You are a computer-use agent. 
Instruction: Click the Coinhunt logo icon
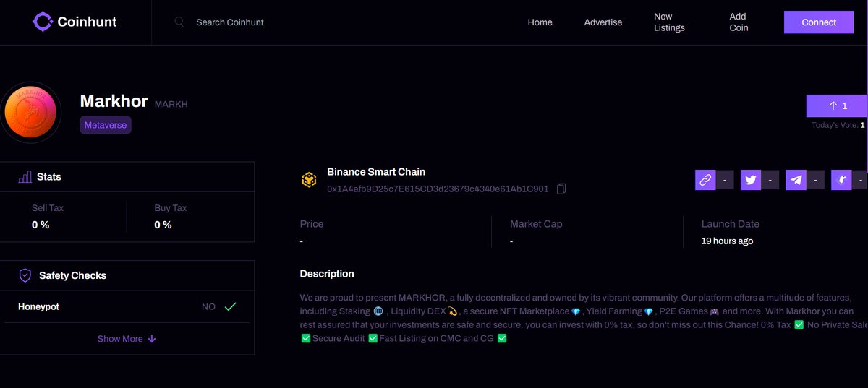43,22
